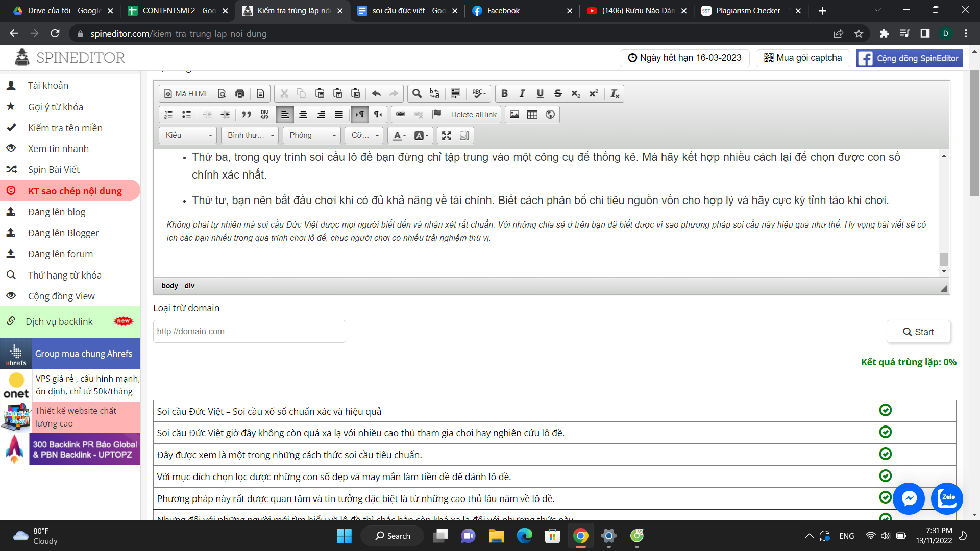Toggle justify alignment button
This screenshot has width=980, height=551.
point(339,114)
